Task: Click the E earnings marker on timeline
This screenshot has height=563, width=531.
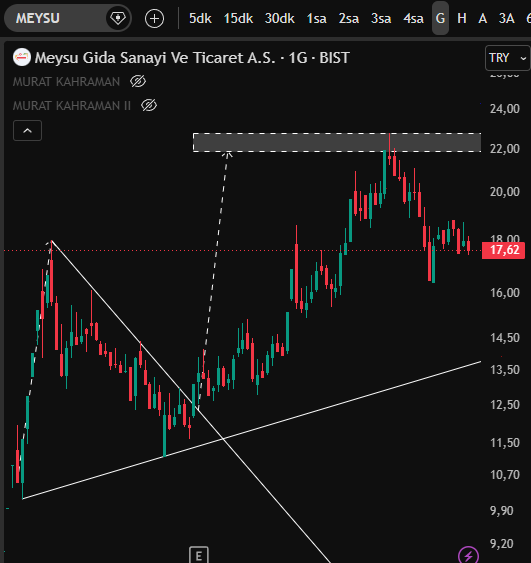Action: pos(199,555)
